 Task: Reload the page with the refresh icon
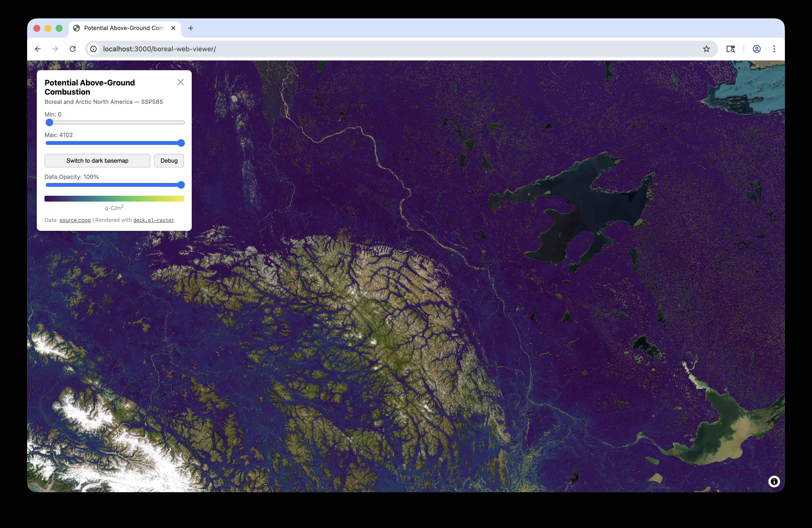[73, 49]
